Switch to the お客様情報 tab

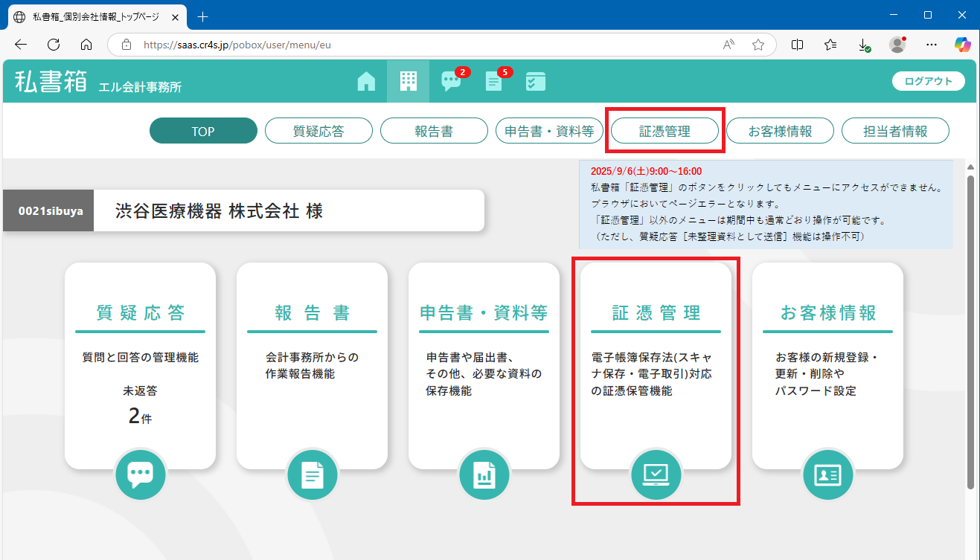coord(780,131)
